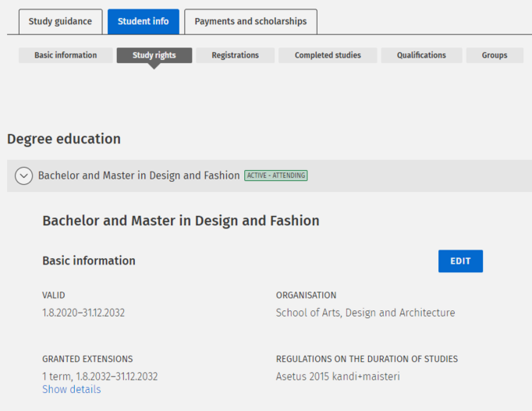Screen dimensions: 532x411
Task: Click the Show details link
Action: [x=71, y=389]
